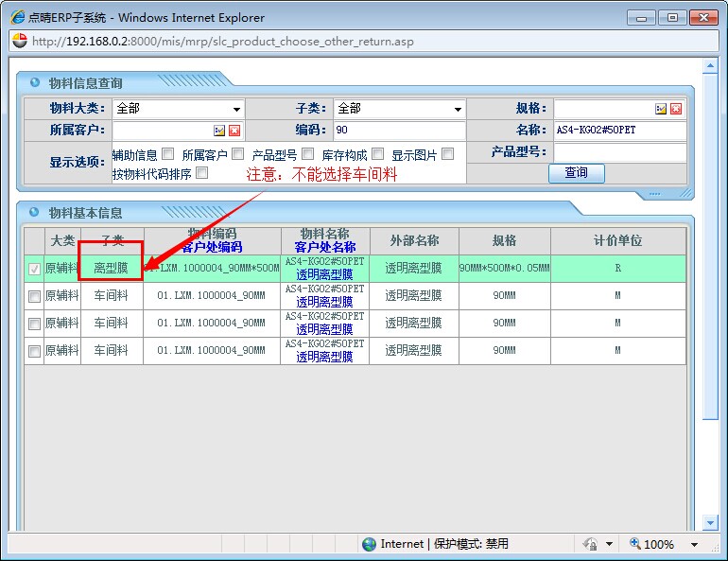This screenshot has width=728, height=561.
Task: Open the 所属客户 lookup picker icon
Action: [219, 131]
